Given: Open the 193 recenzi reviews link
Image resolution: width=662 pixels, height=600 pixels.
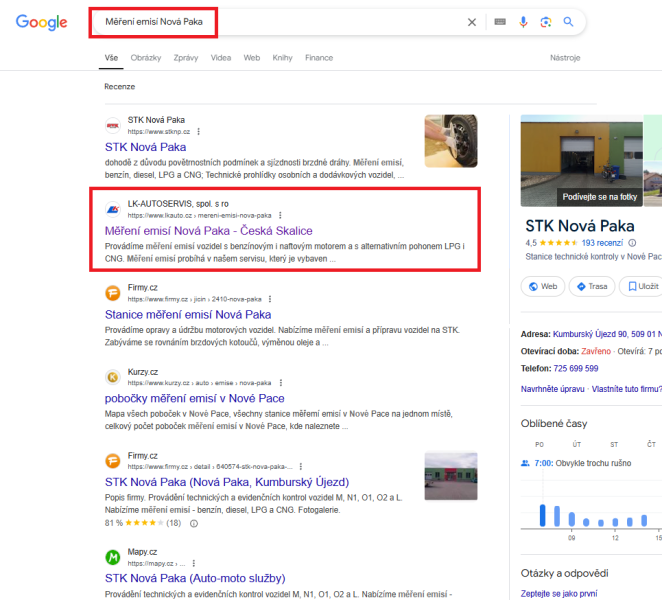Looking at the screenshot, I should tap(602, 243).
